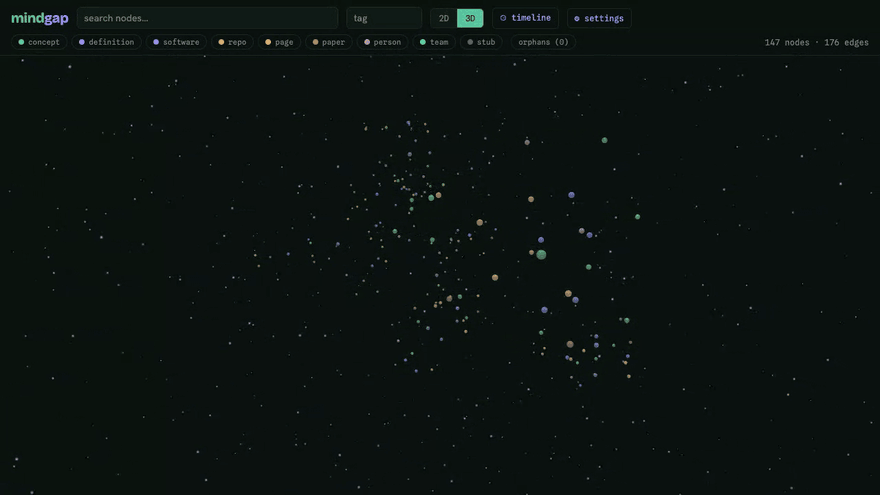Switch to 3D view
Image resolution: width=880 pixels, height=495 pixels.
coord(470,18)
